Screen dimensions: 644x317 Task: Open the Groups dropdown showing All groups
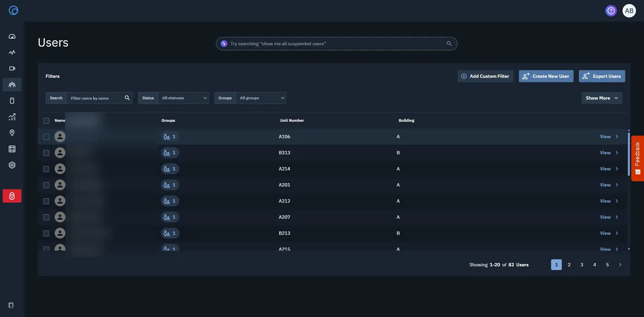(x=261, y=98)
